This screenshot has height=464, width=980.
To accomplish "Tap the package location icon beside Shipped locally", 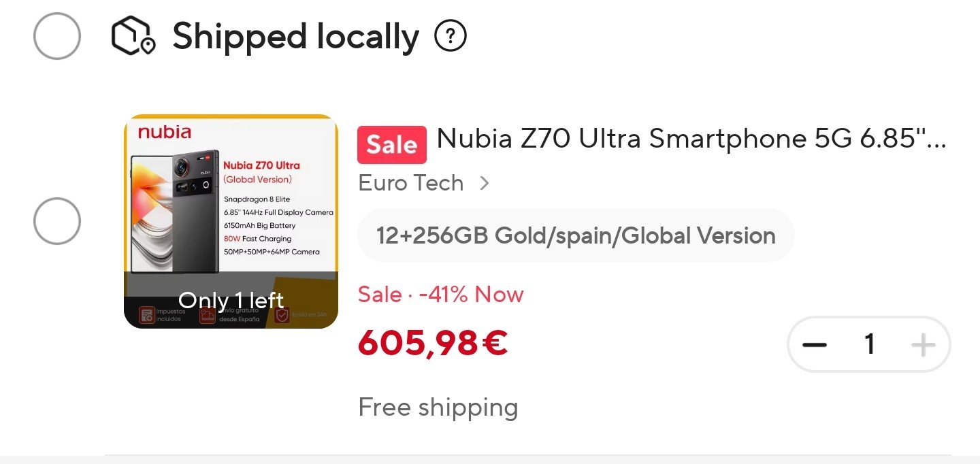I will (x=133, y=36).
